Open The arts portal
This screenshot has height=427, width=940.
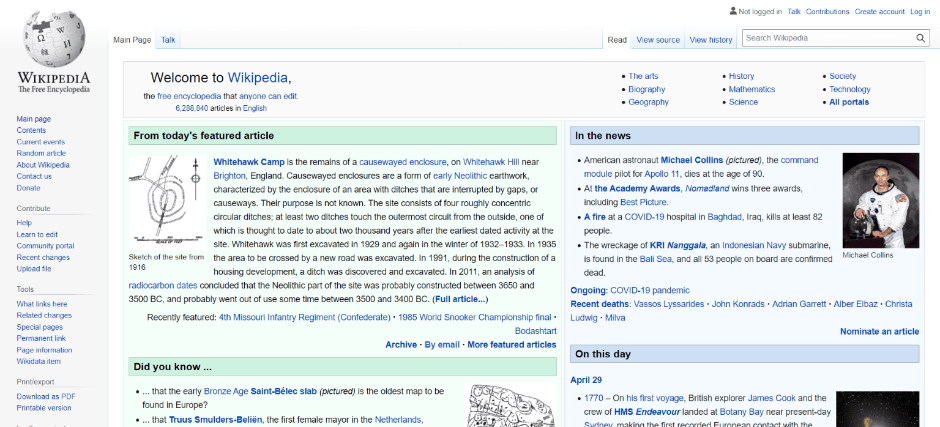(x=643, y=76)
